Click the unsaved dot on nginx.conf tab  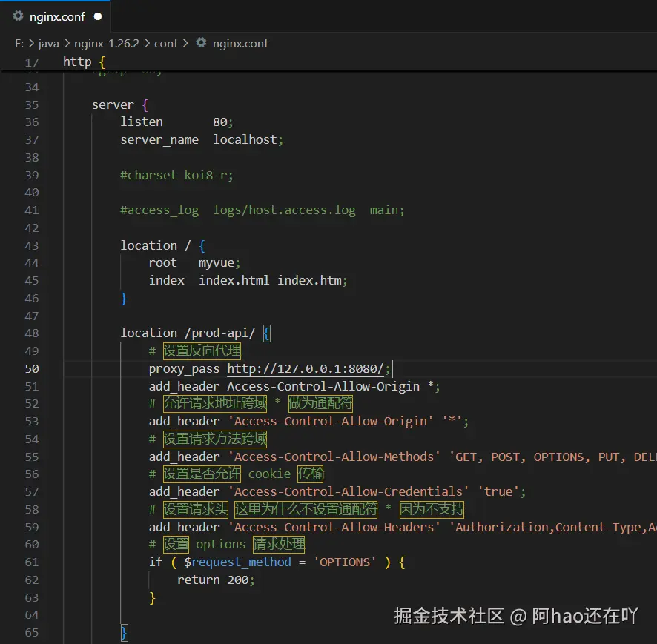click(98, 16)
